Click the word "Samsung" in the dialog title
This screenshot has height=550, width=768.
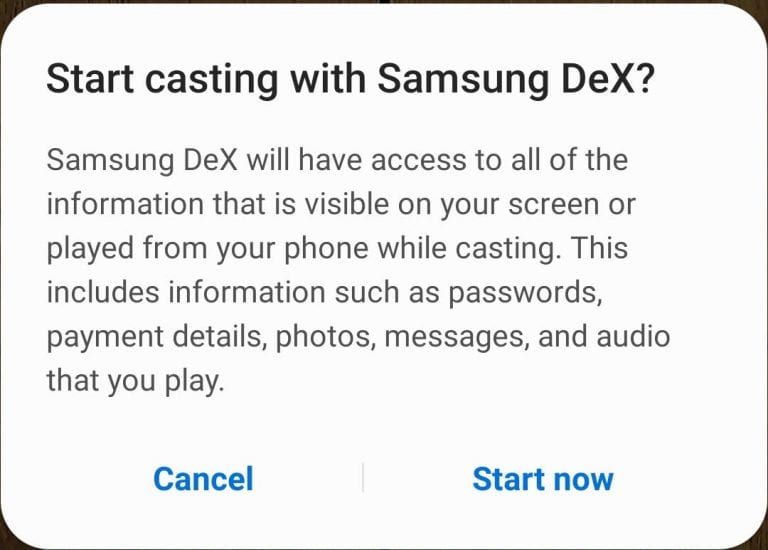[x=463, y=80]
